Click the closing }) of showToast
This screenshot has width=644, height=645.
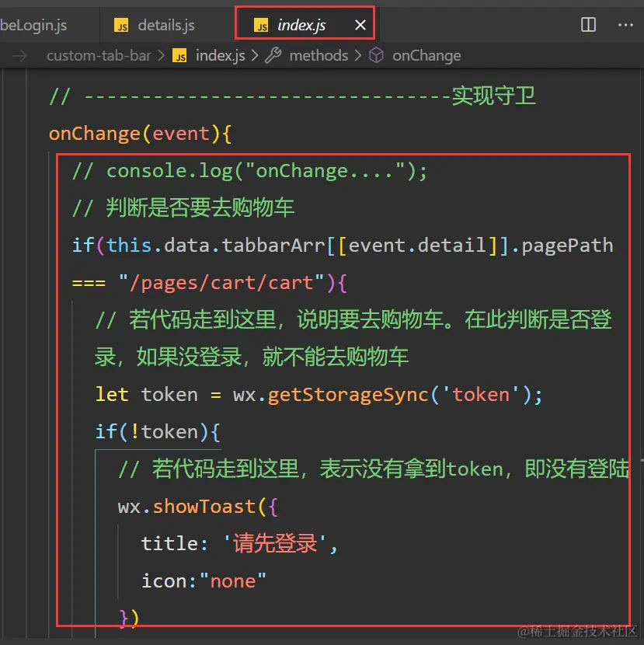coord(129,618)
